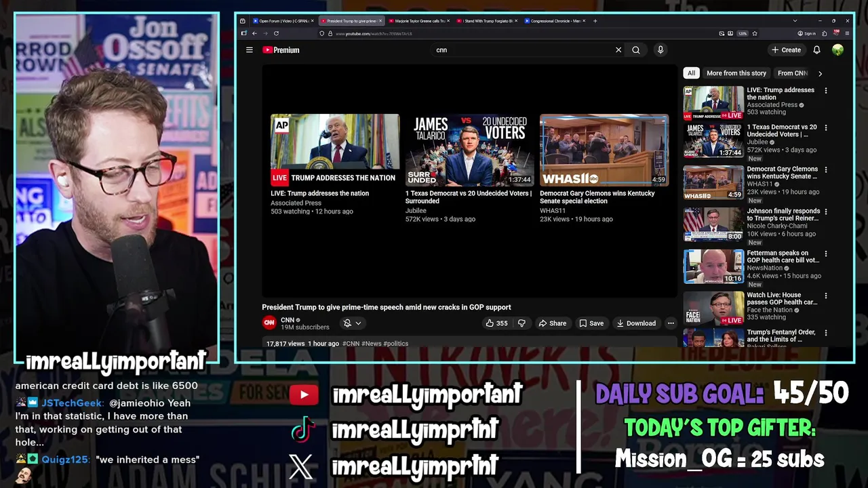Show next filter chips with arrow
This screenshot has height=488, width=868.
point(820,73)
